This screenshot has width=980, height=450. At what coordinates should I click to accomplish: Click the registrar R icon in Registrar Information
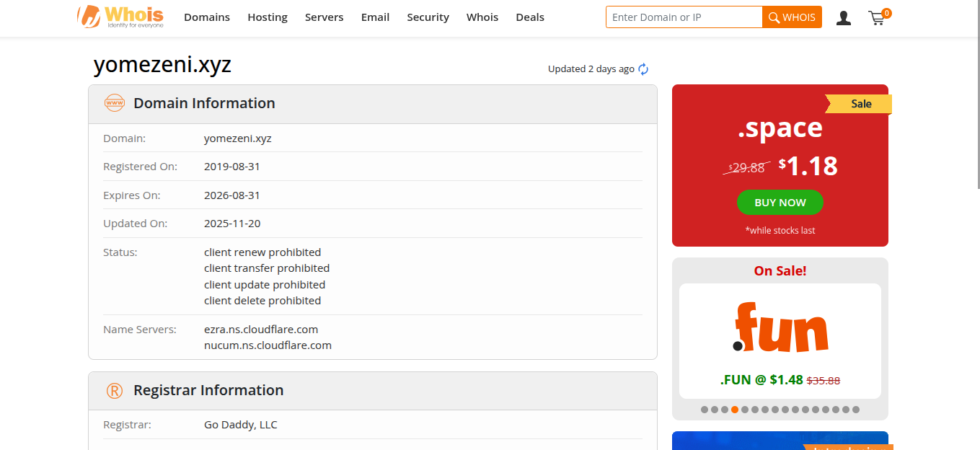[x=115, y=390]
